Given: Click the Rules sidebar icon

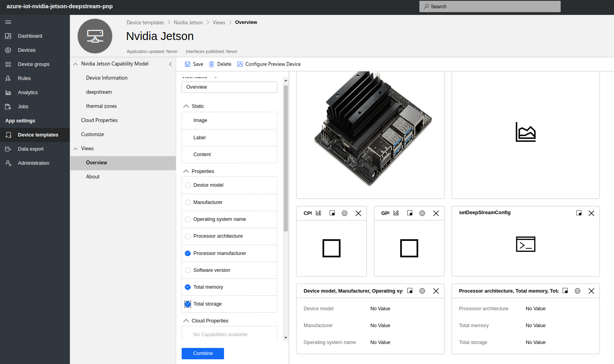Looking at the screenshot, I should (8, 78).
